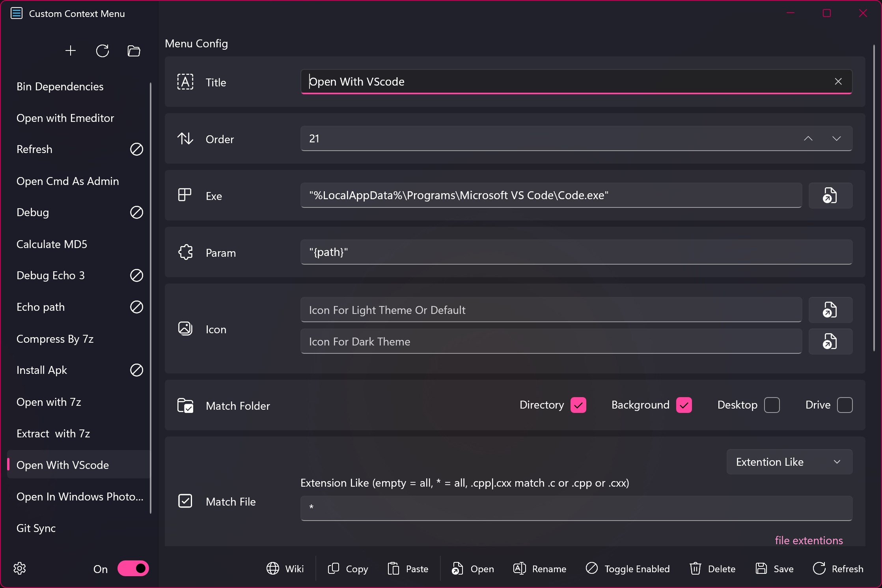Add a new context menu item
This screenshot has height=588, width=882.
point(71,50)
